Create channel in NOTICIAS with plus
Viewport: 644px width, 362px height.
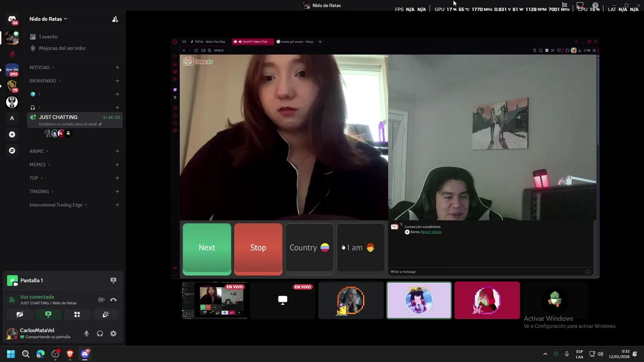pos(117,67)
